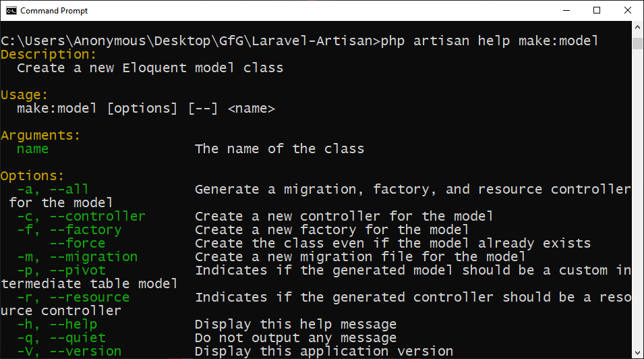The image size is (644, 359).
Task: Click the scrollbar down arrow
Action: [x=637, y=353]
